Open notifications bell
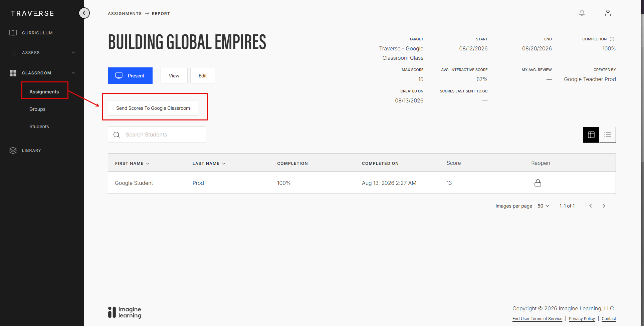 [582, 13]
